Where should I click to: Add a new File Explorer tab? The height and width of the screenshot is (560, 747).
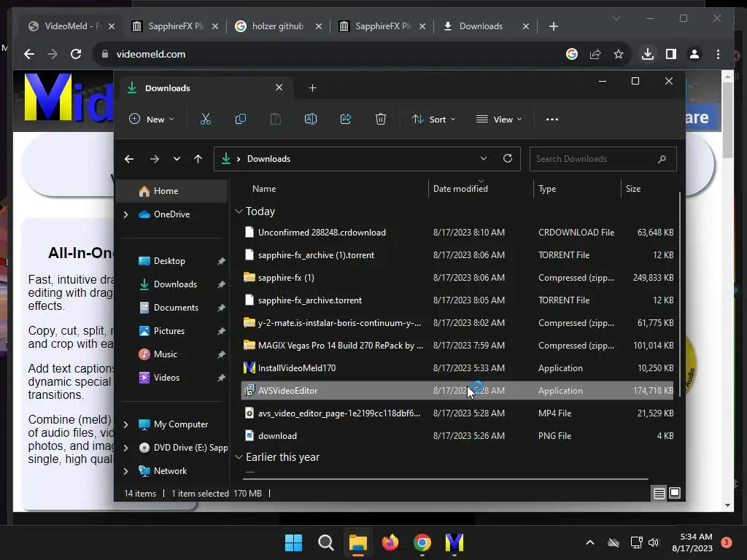[312, 88]
